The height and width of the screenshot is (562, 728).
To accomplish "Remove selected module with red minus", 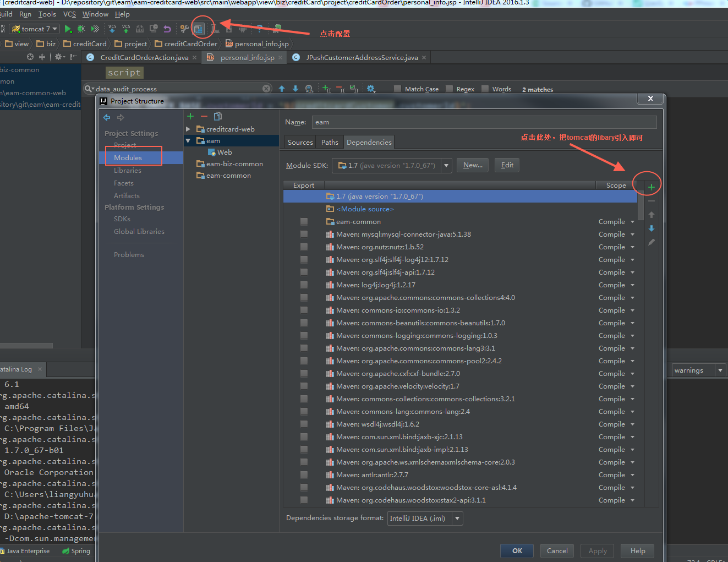I will 204,116.
